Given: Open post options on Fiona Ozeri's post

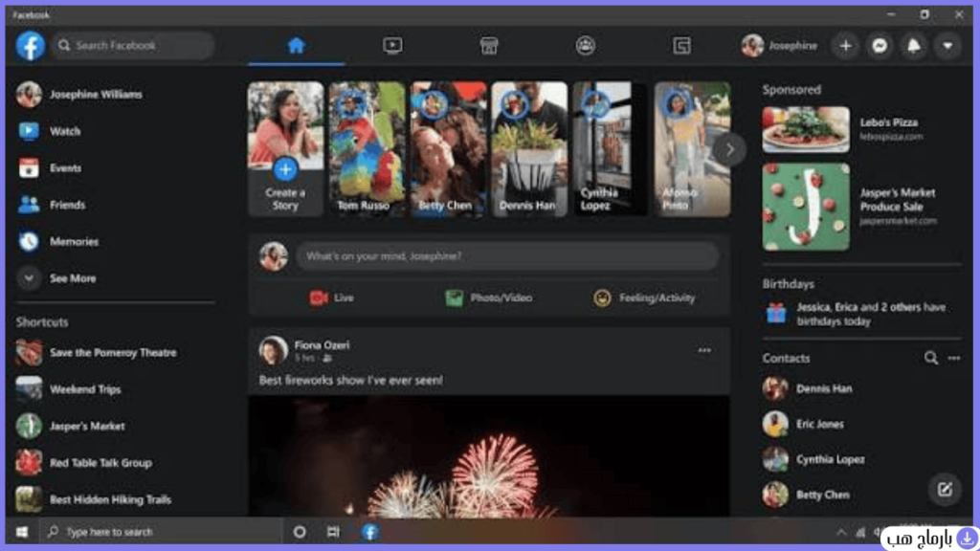Looking at the screenshot, I should tap(704, 350).
